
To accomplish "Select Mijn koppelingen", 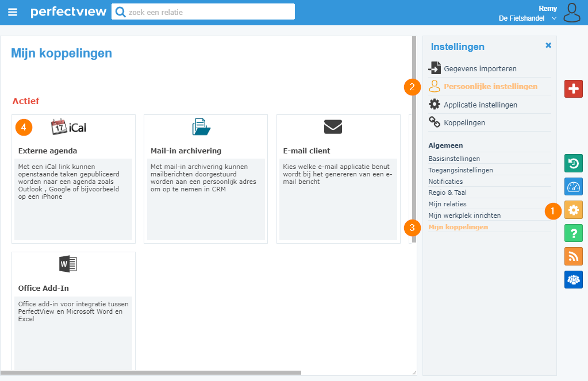I will [x=458, y=227].
